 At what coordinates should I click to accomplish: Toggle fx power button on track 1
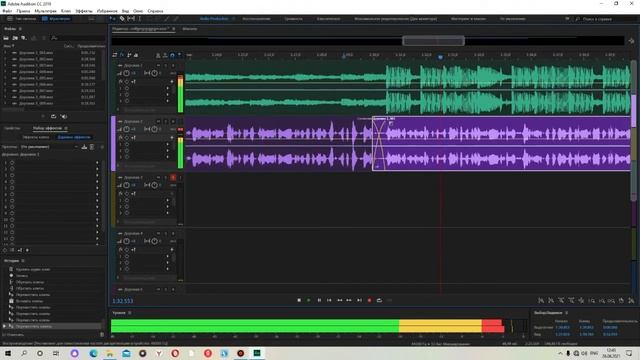pos(127,82)
